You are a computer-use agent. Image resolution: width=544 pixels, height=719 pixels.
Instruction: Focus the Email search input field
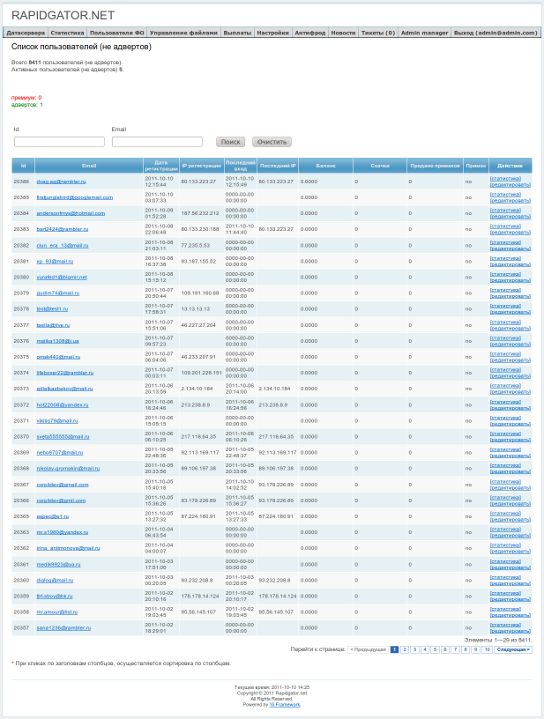click(x=157, y=142)
